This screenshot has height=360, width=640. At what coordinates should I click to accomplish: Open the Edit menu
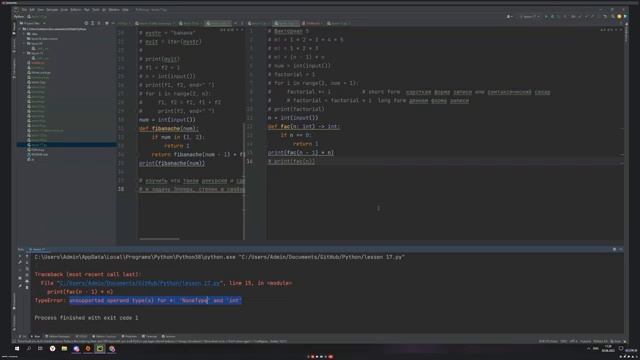[32, 10]
